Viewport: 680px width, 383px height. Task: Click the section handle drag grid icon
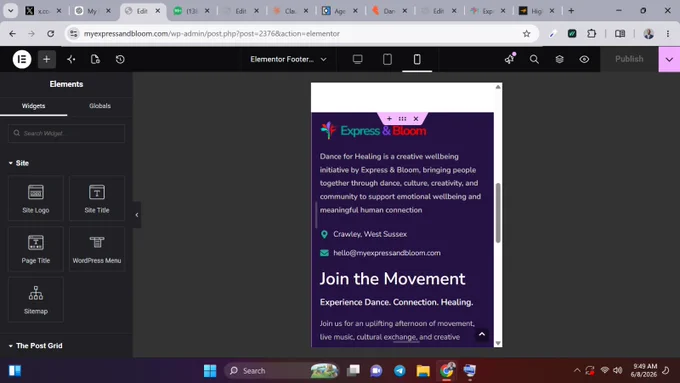[402, 118]
